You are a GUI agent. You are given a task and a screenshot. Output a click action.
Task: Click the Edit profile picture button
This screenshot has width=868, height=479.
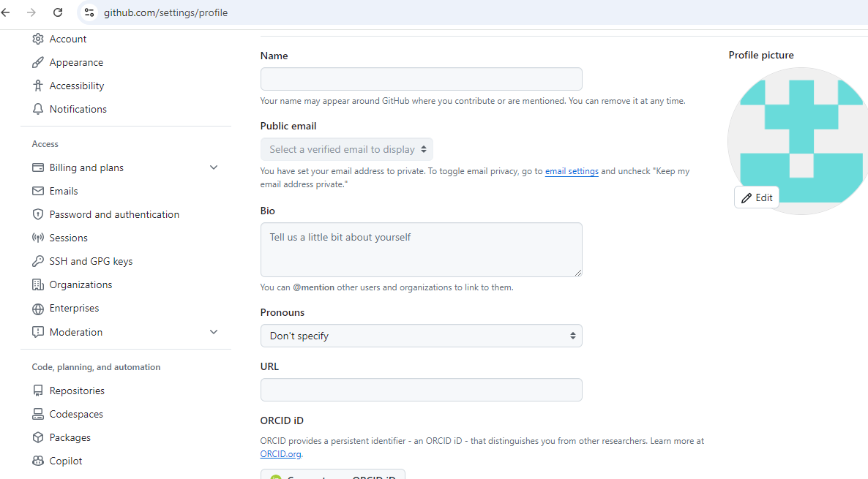click(x=756, y=197)
